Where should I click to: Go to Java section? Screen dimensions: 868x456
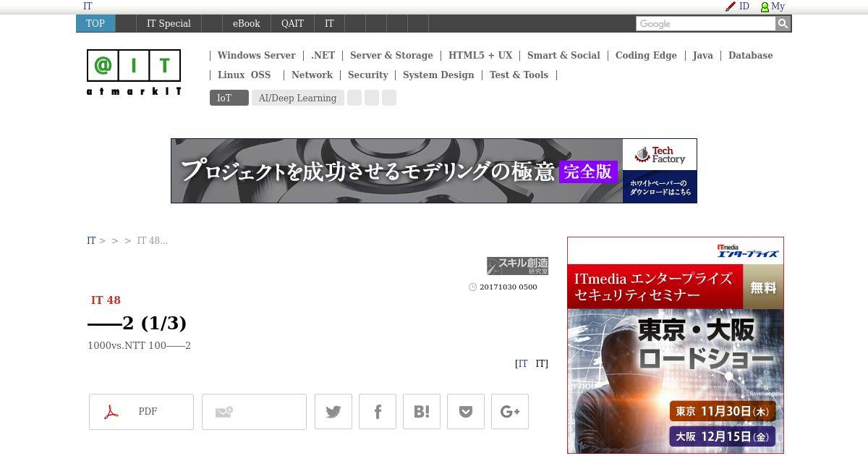702,55
